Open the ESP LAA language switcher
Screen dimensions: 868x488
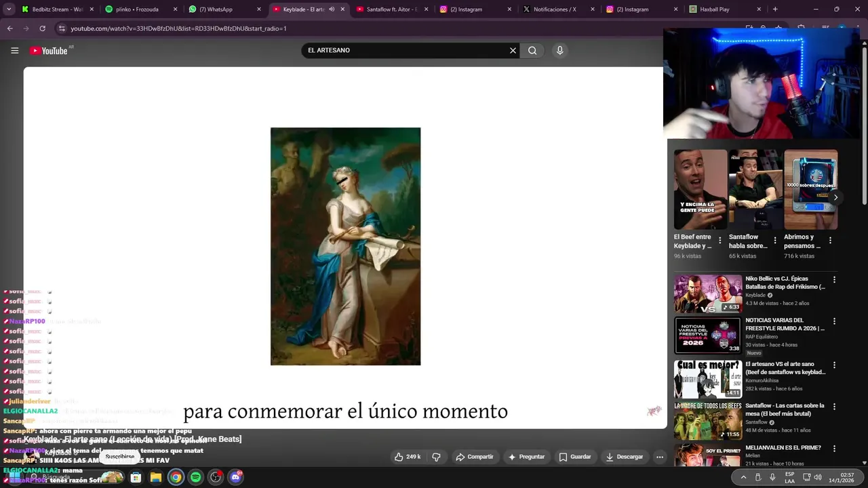pos(790,477)
